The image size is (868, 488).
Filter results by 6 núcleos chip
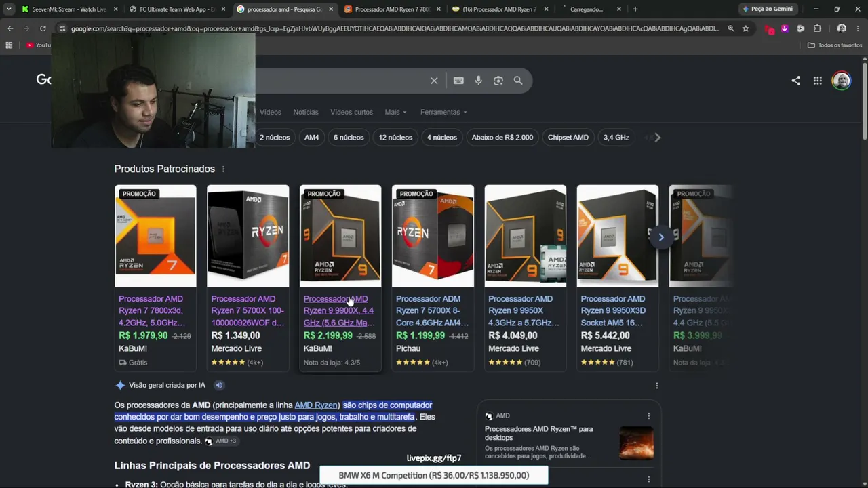[349, 138]
